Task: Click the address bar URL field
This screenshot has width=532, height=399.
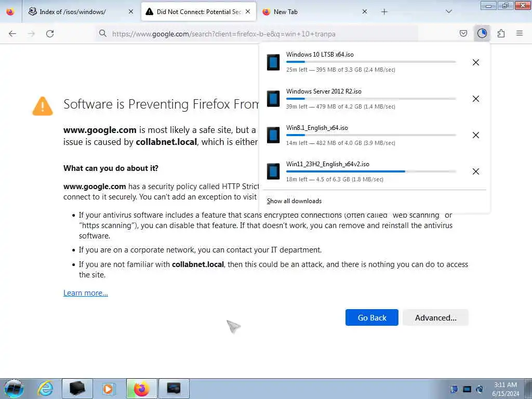Action: (258, 34)
